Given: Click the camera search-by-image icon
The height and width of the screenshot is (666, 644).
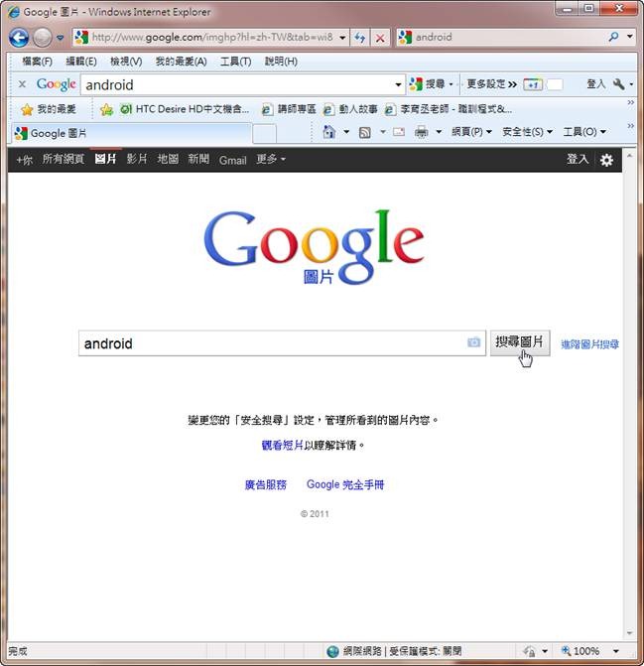Looking at the screenshot, I should click(473, 342).
